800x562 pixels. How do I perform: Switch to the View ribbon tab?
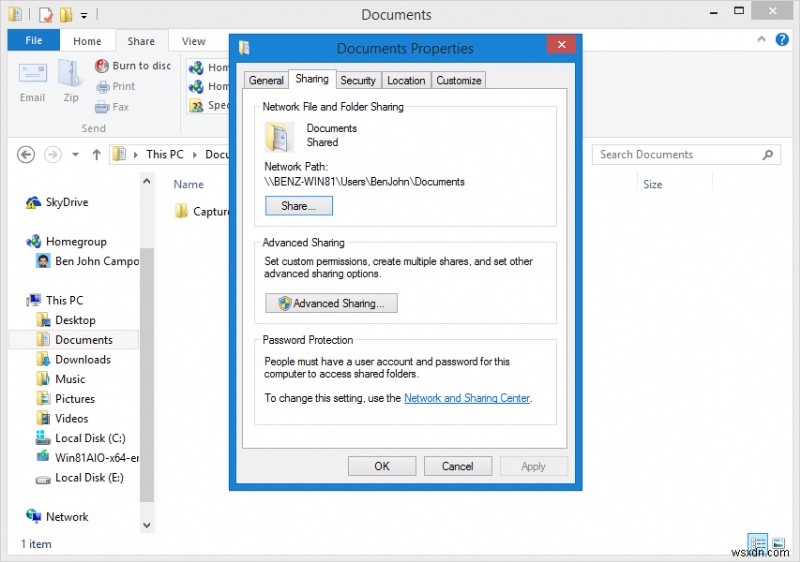click(x=193, y=41)
